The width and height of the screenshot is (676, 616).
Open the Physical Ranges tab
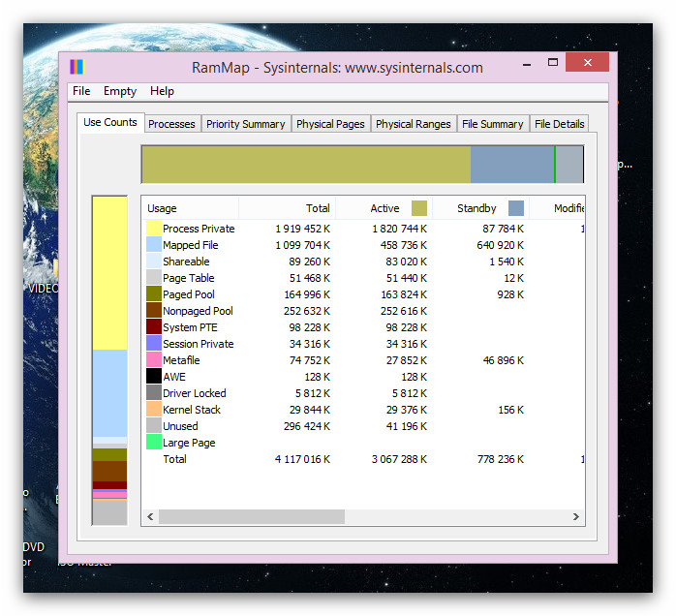pyautogui.click(x=413, y=124)
